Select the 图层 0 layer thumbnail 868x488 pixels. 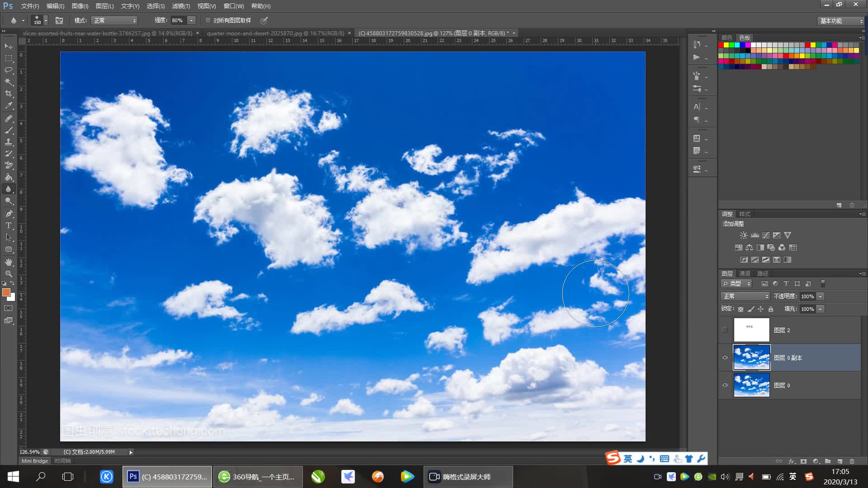(x=751, y=385)
